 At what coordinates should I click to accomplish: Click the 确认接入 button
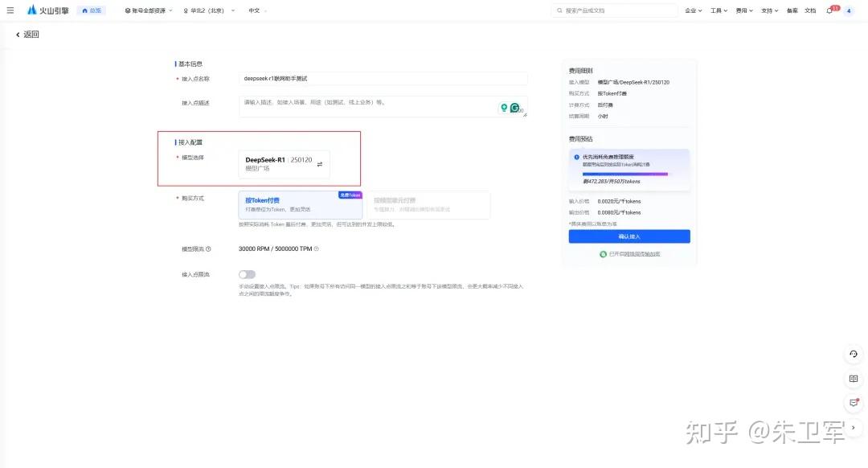pos(629,236)
